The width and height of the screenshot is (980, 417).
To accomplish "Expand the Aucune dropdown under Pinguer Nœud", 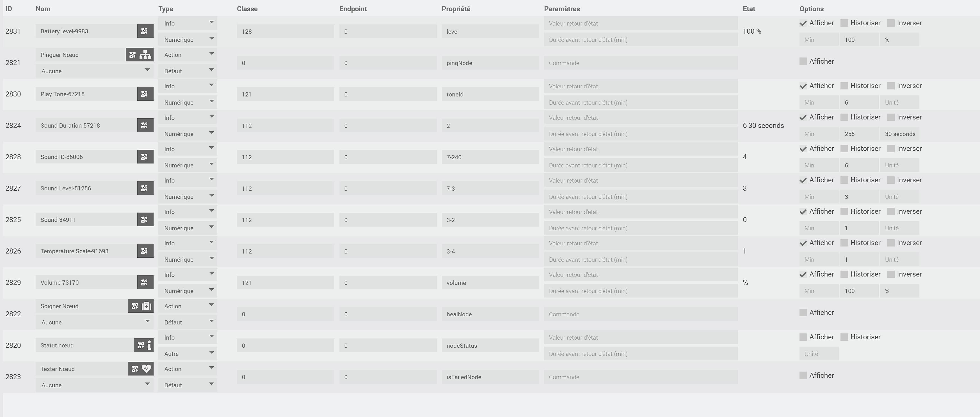I will (x=94, y=71).
